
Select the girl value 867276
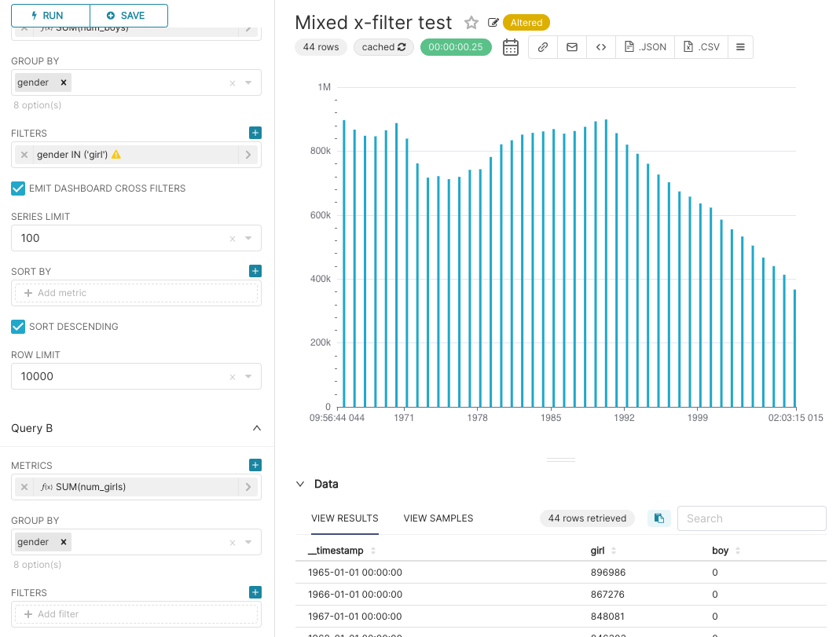pos(608,594)
